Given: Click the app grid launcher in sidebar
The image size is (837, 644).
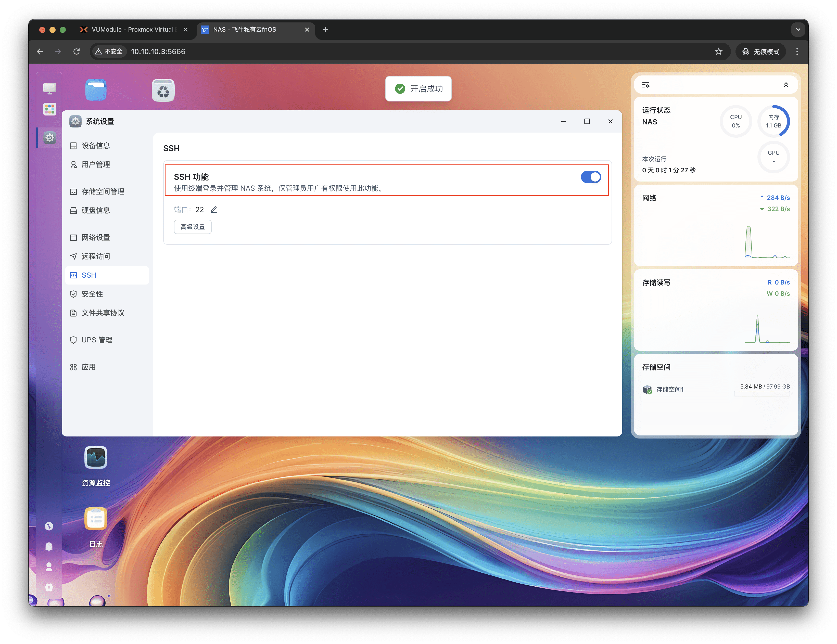Looking at the screenshot, I should (49, 109).
